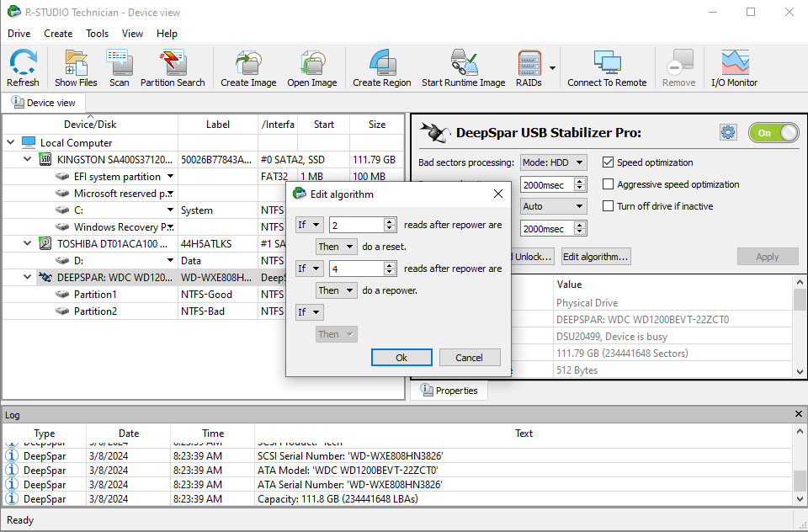Image resolution: width=808 pixels, height=532 pixels.
Task: Click the info icon of Capacity log row
Action: (11, 498)
